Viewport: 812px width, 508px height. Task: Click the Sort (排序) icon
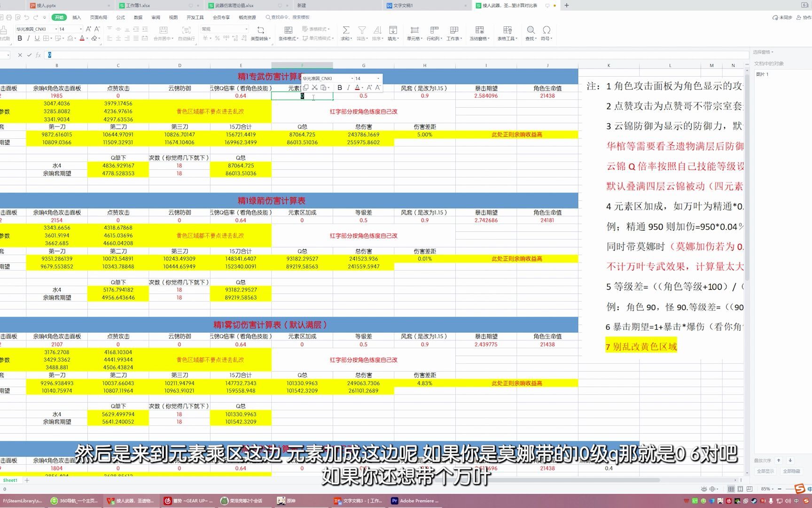click(x=377, y=30)
